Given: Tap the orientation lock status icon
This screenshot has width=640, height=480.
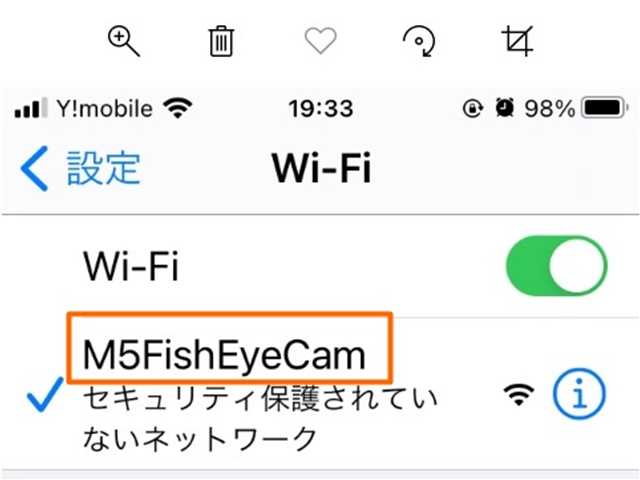Looking at the screenshot, I should (473, 109).
